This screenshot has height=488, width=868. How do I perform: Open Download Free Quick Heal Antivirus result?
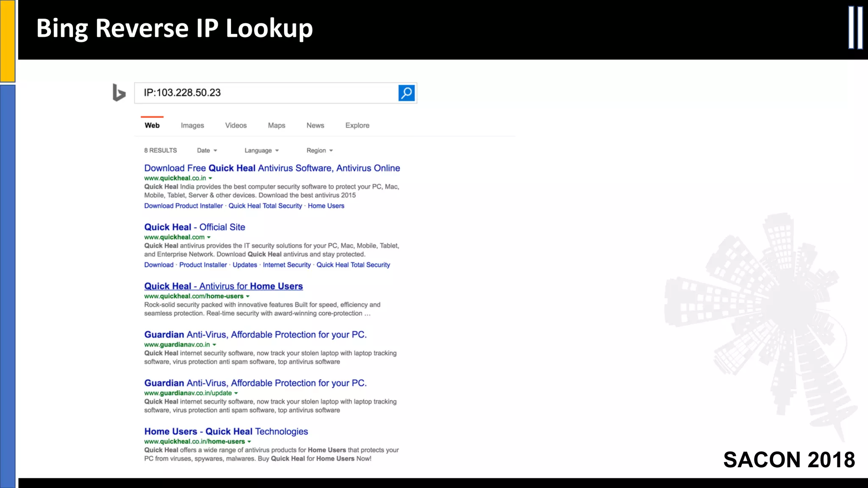click(x=272, y=168)
